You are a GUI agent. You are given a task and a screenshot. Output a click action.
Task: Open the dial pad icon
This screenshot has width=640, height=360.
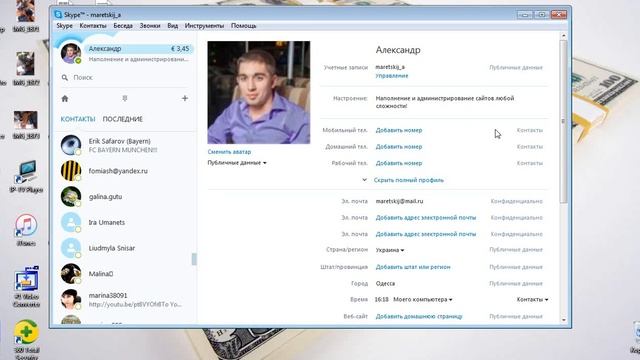pyautogui.click(x=125, y=98)
